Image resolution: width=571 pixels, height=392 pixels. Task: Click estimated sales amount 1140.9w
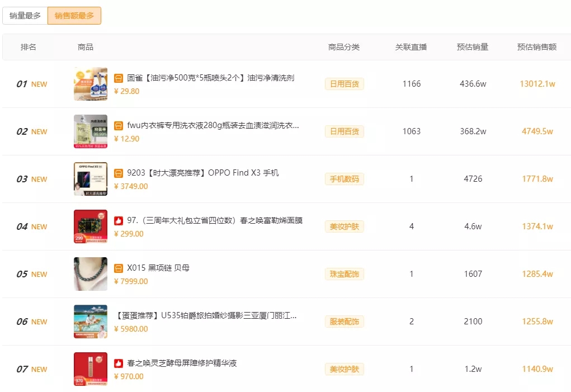point(537,369)
